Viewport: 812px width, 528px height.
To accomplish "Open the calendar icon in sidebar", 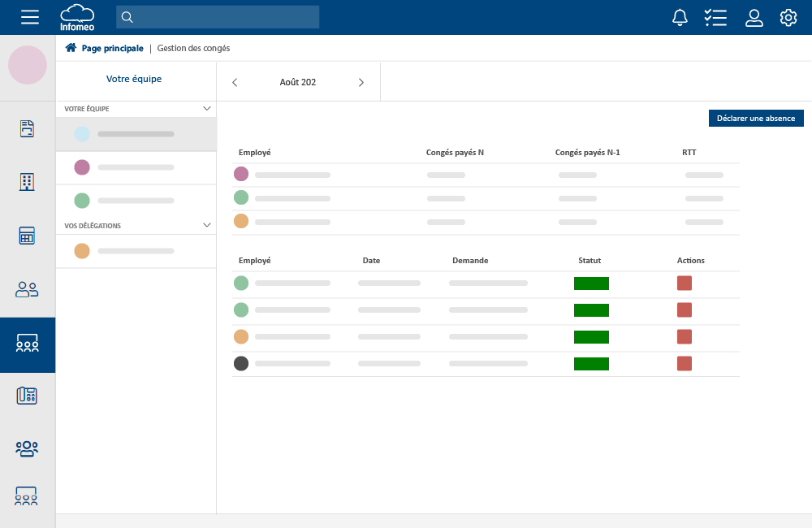I will pyautogui.click(x=28, y=236).
